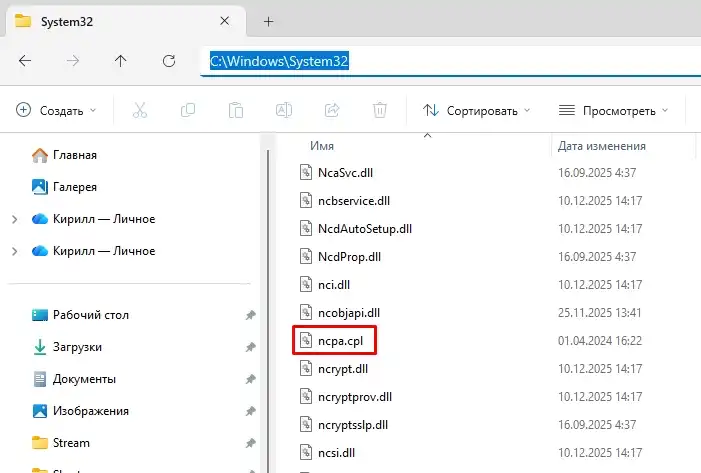Click date 25.11.2025 13:41 of ncobjapi.dll
The image size is (701, 473).
click(x=599, y=313)
